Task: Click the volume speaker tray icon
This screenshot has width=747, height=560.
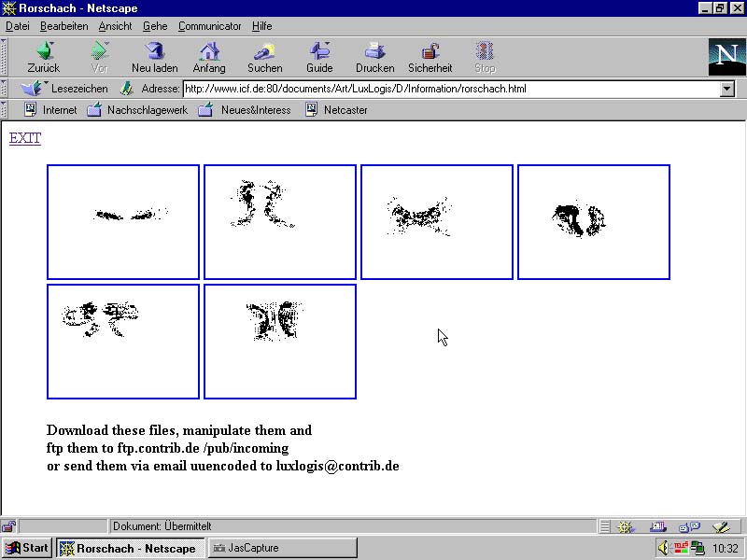Action: pyautogui.click(x=664, y=548)
